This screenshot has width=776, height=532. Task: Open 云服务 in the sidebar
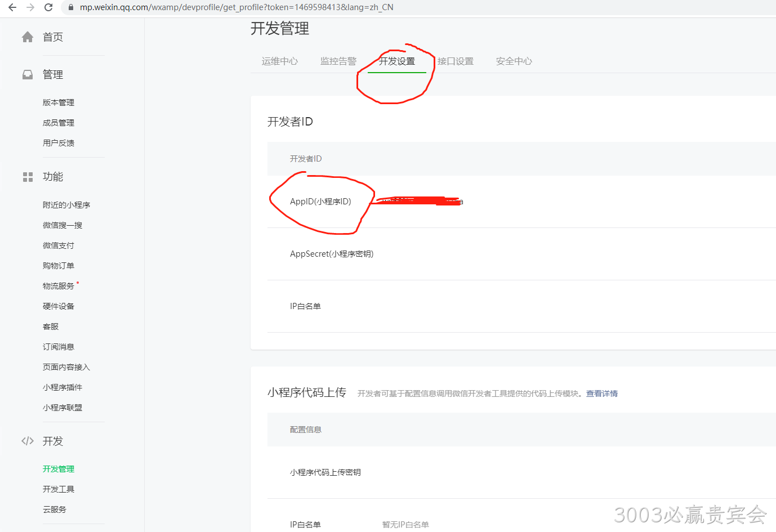click(55, 509)
